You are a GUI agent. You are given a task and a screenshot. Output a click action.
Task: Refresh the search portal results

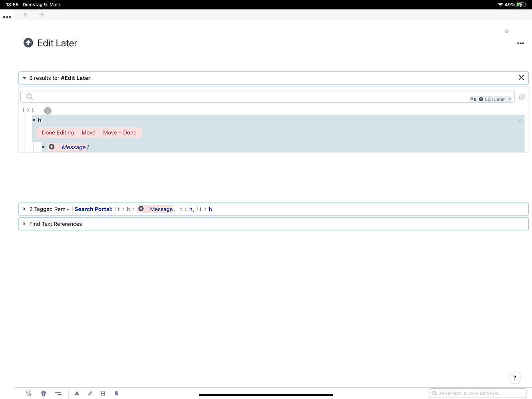click(522, 97)
